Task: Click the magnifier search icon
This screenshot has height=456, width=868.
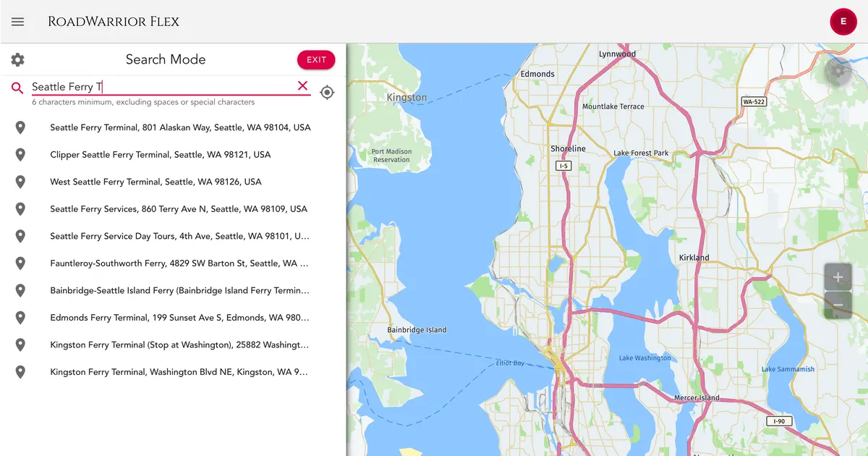Action: pos(17,88)
